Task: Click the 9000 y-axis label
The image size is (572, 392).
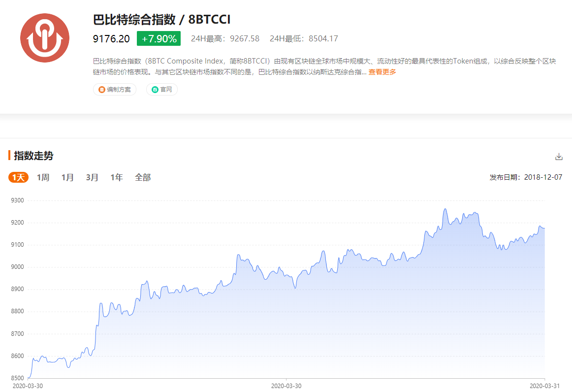Action: [18, 267]
